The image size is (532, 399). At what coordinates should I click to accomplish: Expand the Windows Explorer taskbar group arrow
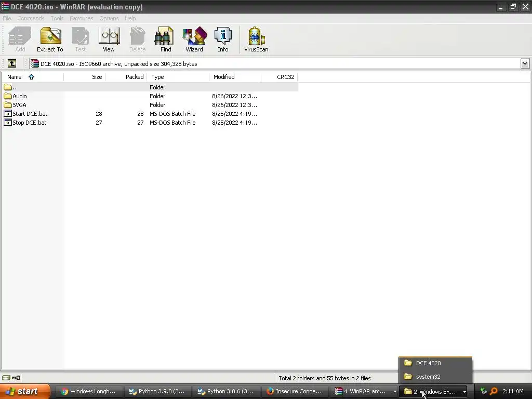pos(464,392)
